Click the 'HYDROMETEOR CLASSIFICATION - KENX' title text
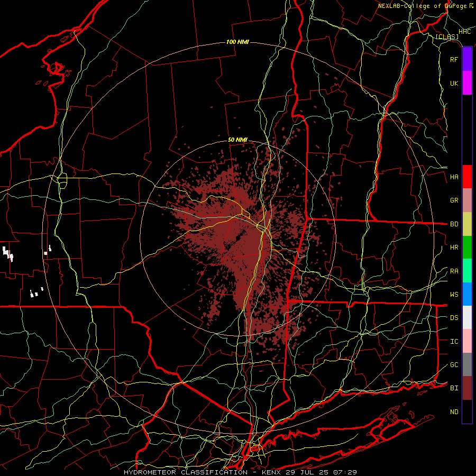Viewport: 476px width, 476px height. click(x=204, y=472)
